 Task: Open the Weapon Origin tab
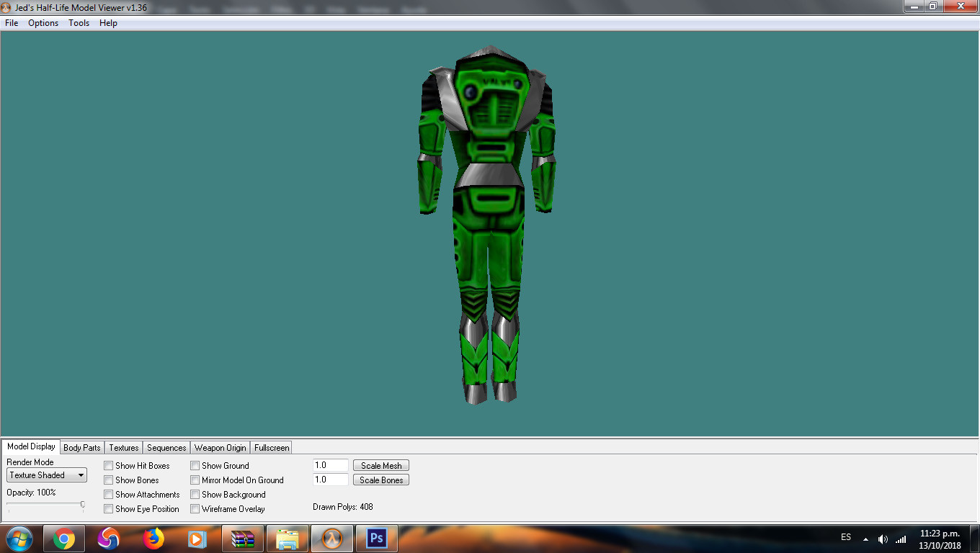point(220,447)
